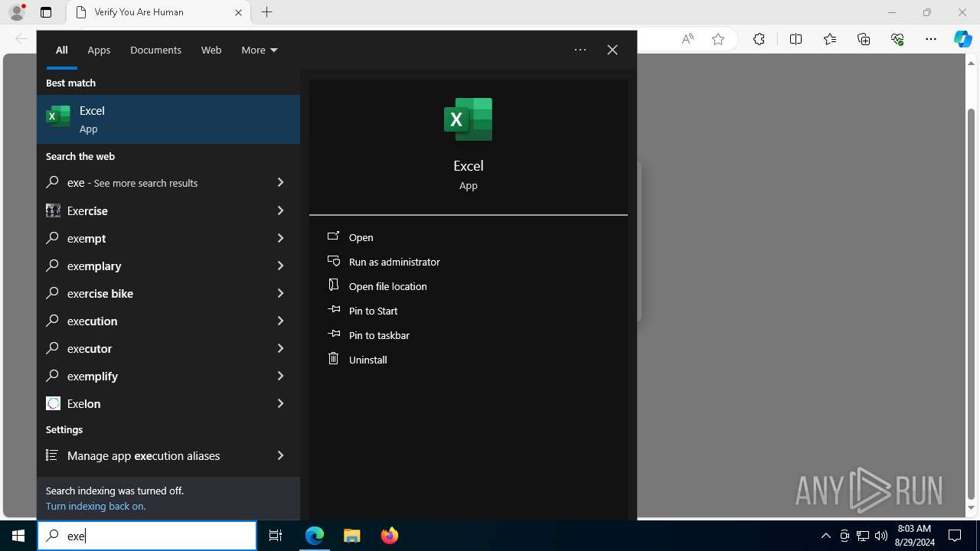Choose Pin to Start for Excel
This screenshot has height=551, width=980.
[374, 311]
